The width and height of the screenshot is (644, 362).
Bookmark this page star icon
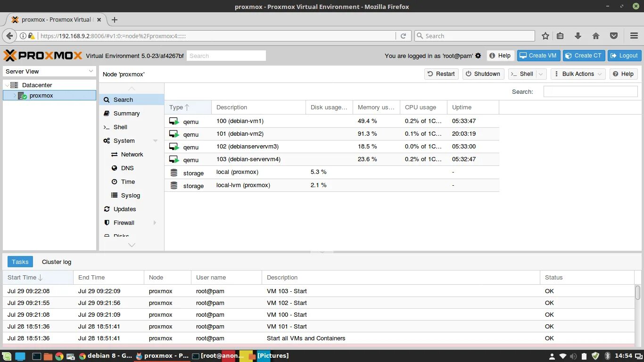point(545,36)
